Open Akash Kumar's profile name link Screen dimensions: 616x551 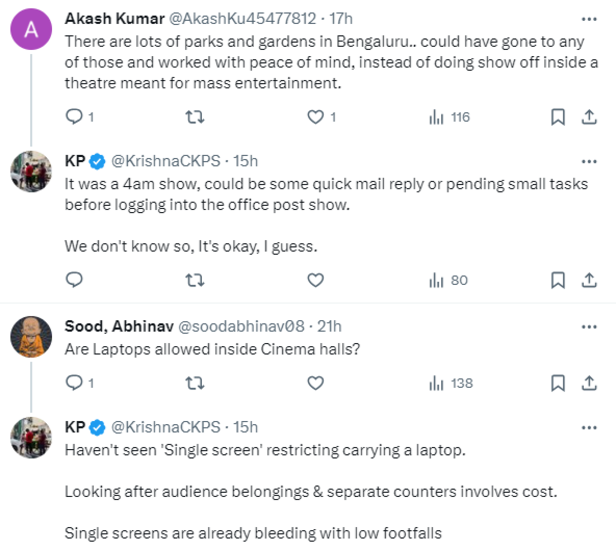(x=108, y=19)
